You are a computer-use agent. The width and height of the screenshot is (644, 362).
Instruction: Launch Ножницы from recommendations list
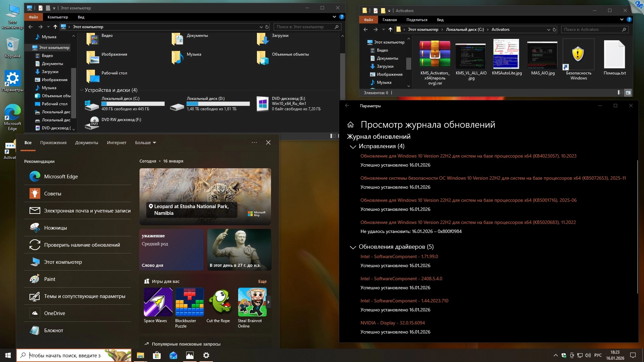56,228
